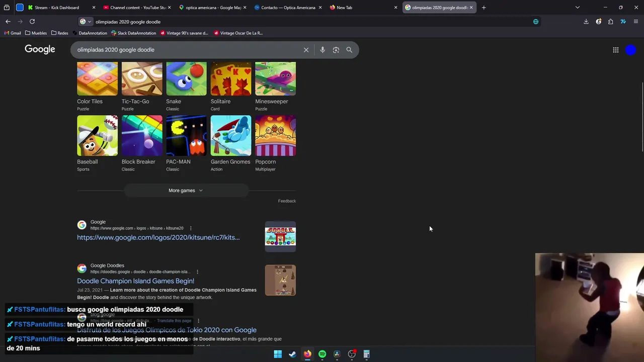
Task: Open options menu for blog.google result
Action: (198, 321)
